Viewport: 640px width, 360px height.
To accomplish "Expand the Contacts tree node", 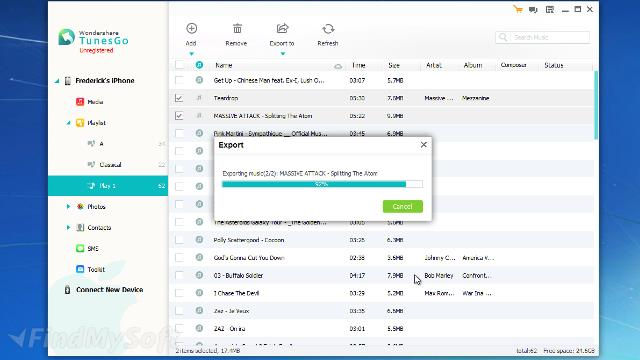I will coord(68,227).
